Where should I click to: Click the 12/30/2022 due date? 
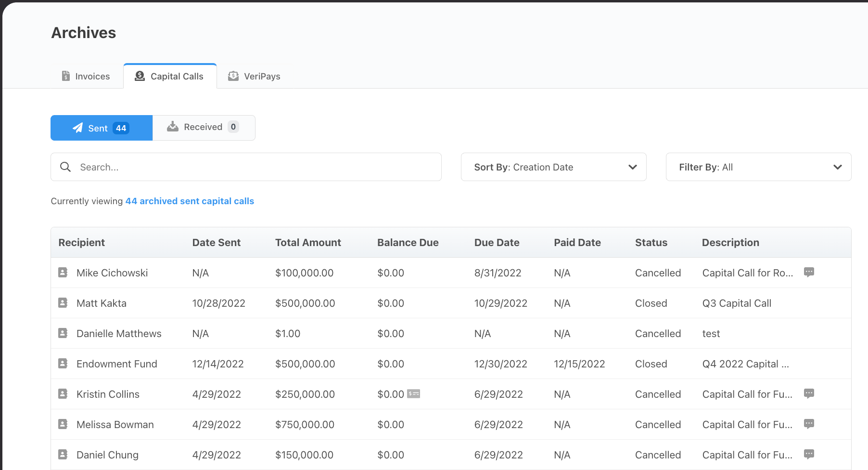tap(501, 364)
